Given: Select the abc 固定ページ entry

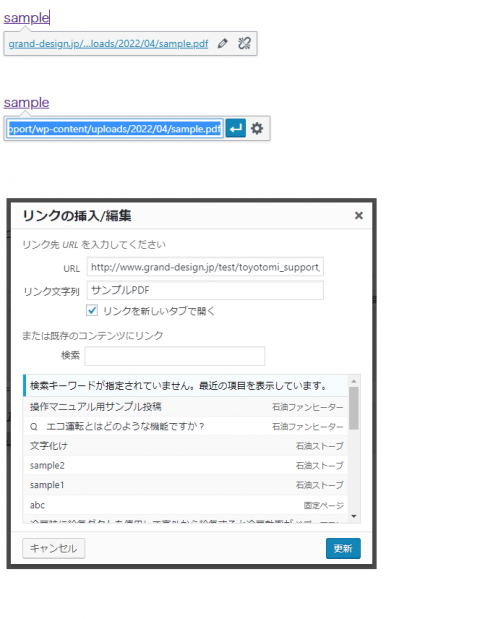Looking at the screenshot, I should (x=186, y=505).
